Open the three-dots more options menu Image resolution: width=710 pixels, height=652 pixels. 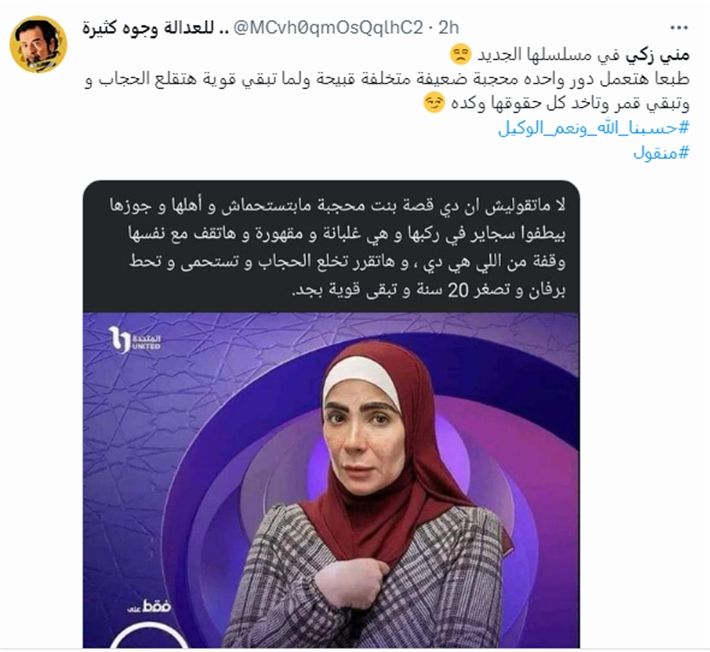(x=679, y=28)
